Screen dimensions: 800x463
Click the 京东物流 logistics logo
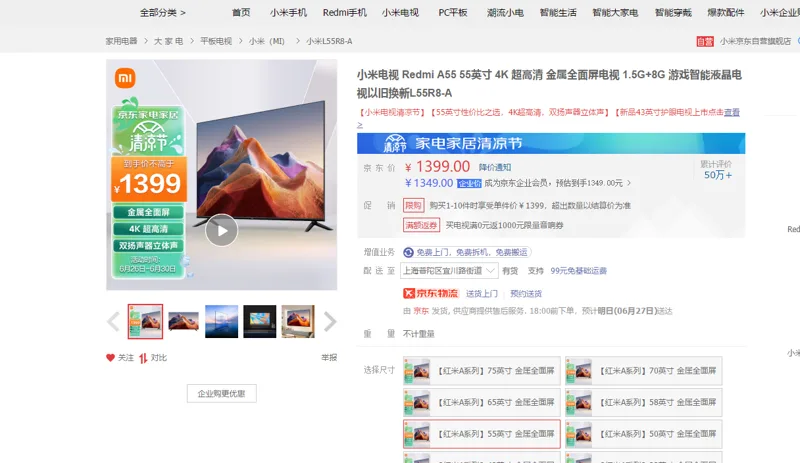tap(431, 294)
